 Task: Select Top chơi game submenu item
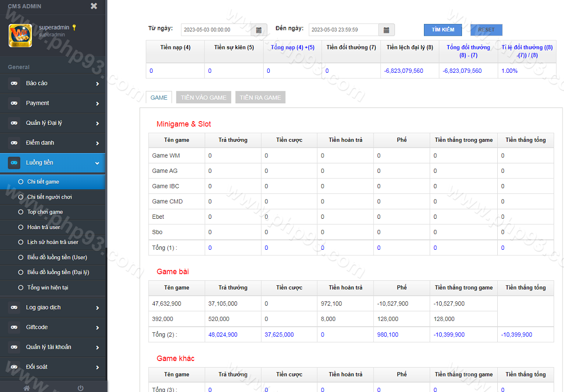[x=45, y=212]
